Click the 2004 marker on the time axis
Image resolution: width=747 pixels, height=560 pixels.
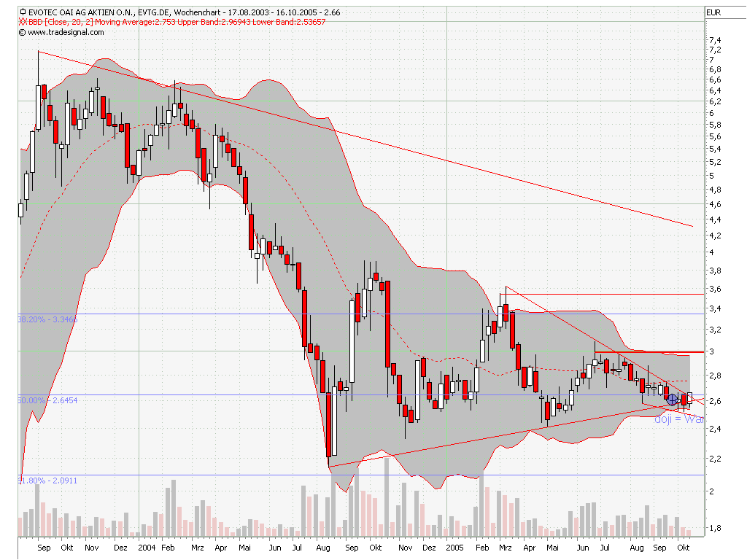(147, 547)
